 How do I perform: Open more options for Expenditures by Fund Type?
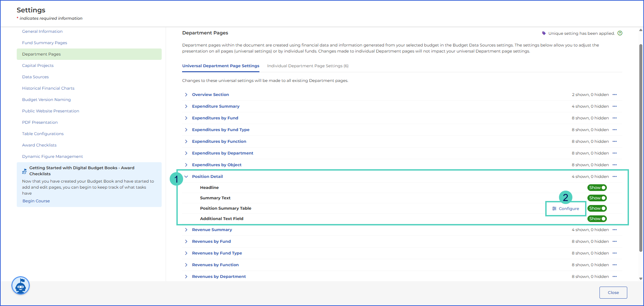(615, 130)
